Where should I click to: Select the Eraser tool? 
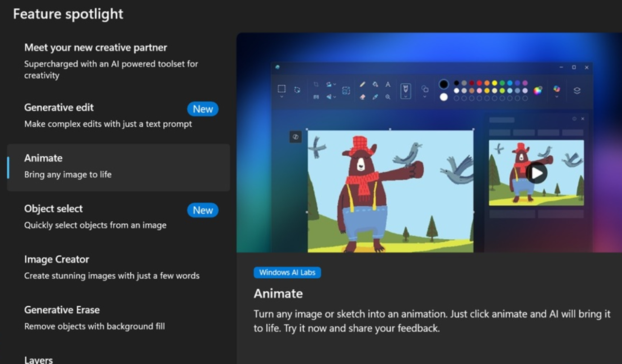(363, 97)
